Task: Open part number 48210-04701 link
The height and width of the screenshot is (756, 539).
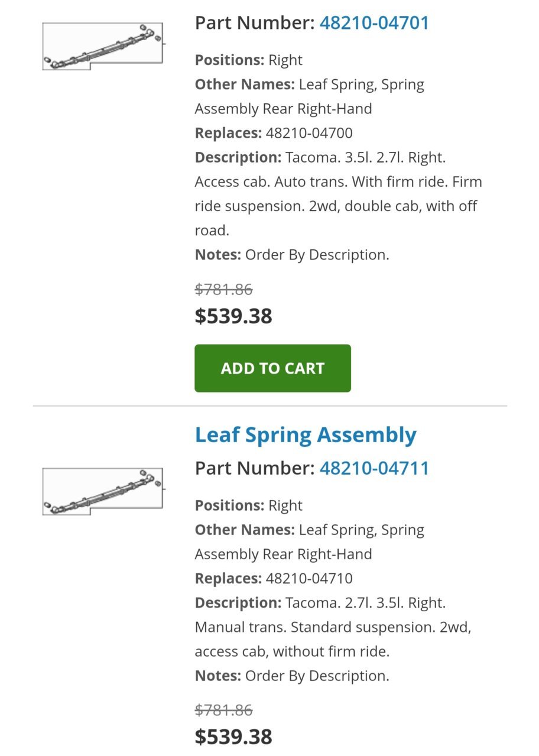Action: coord(374,22)
